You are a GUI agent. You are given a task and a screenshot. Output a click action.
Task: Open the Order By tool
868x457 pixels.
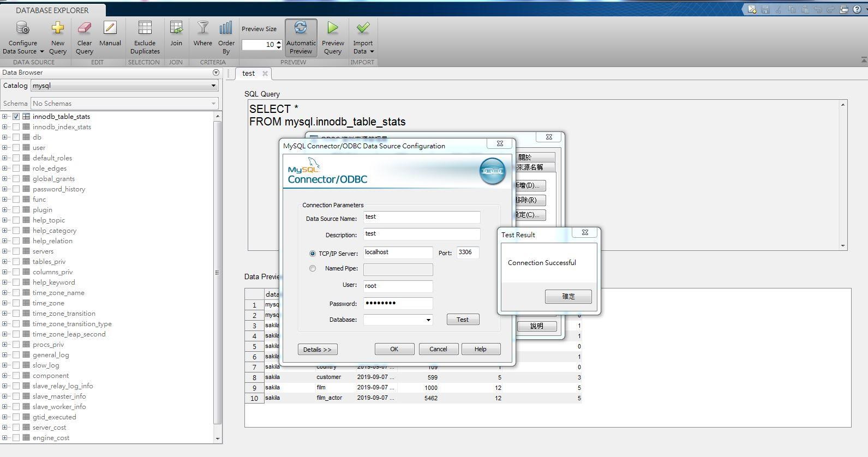(226, 37)
